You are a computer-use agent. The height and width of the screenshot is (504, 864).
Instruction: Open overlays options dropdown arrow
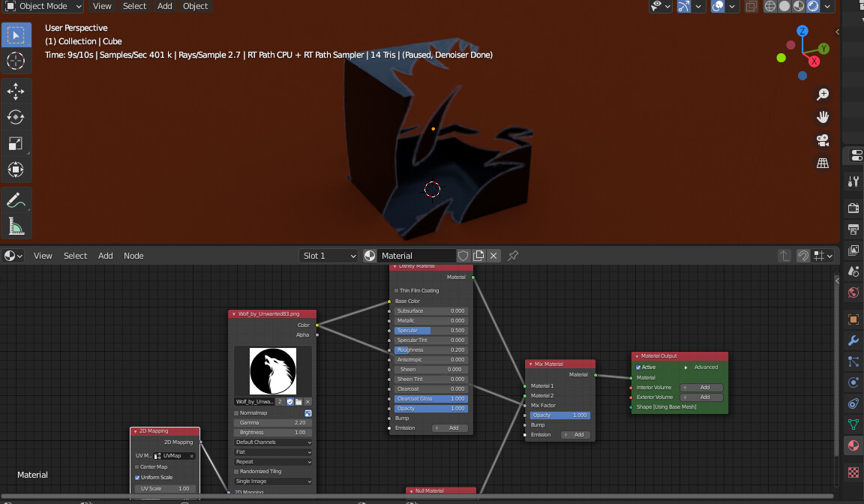click(x=732, y=6)
